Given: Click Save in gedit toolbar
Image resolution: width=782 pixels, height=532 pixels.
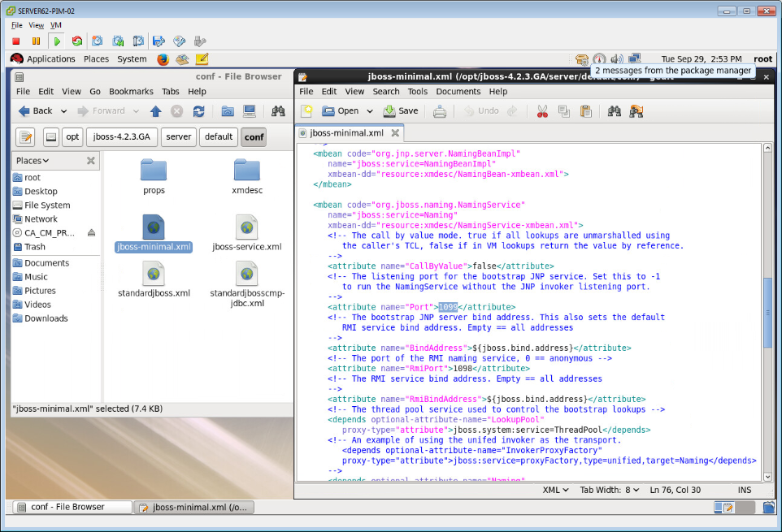Looking at the screenshot, I should click(x=401, y=111).
